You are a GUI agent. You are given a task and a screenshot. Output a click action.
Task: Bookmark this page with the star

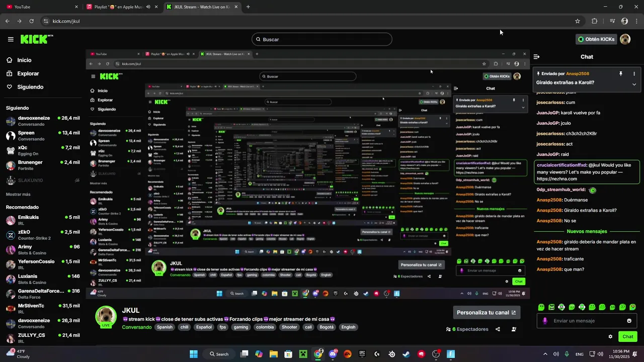[578, 21]
